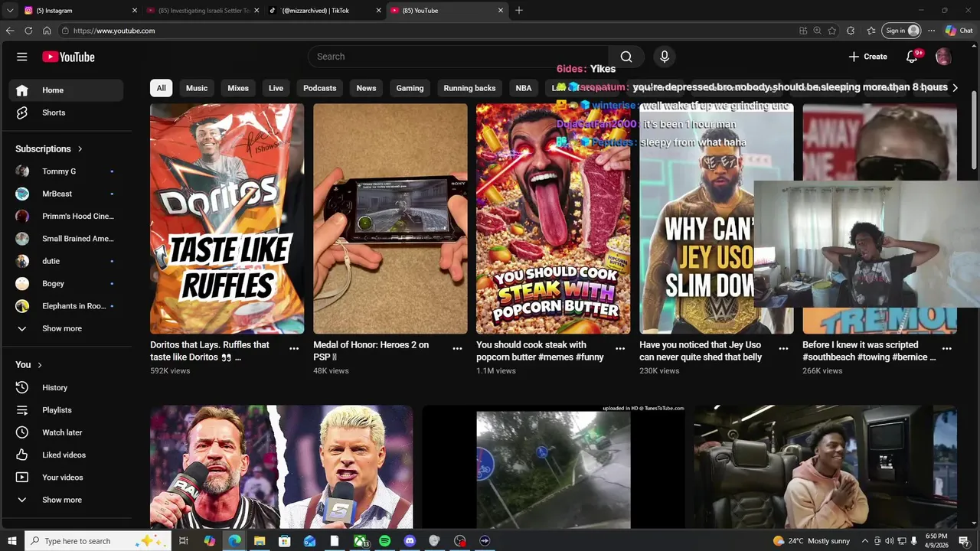
Task: Open the favorites list icon in toolbar
Action: pyautogui.click(x=871, y=31)
